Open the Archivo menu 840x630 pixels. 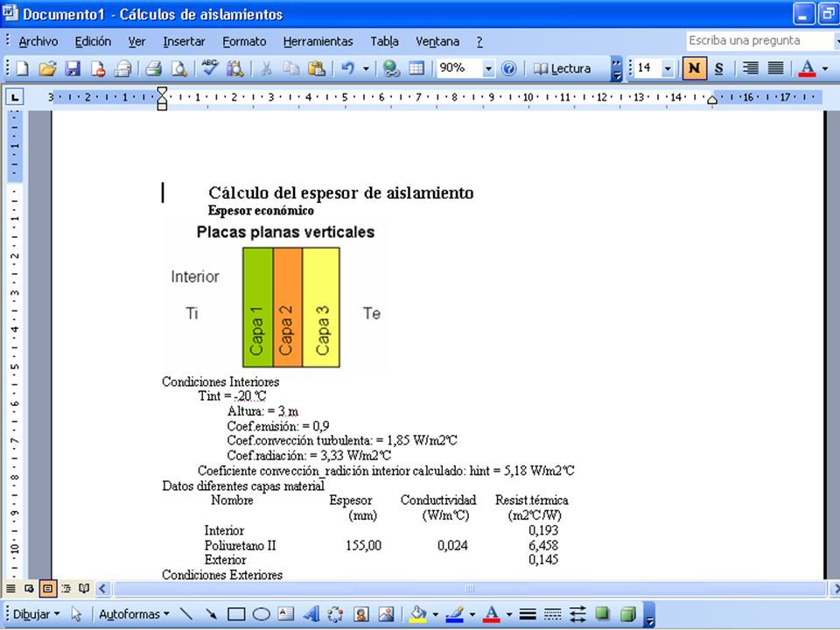(38, 41)
